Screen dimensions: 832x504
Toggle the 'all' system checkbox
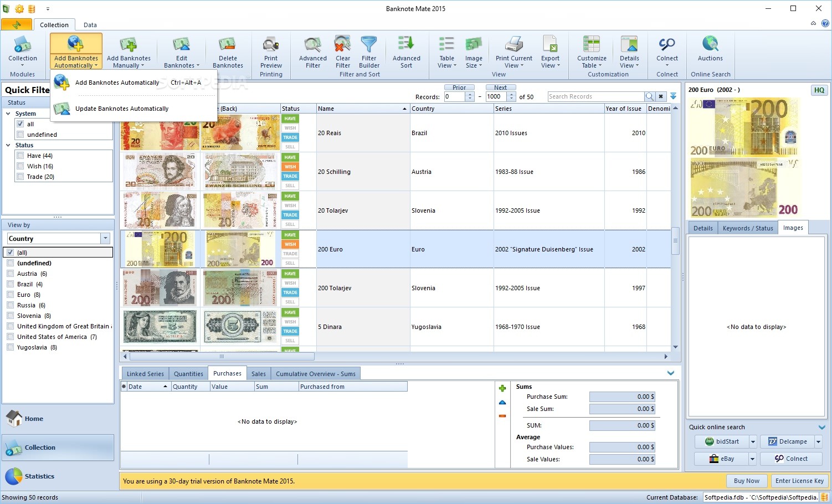[x=20, y=124]
